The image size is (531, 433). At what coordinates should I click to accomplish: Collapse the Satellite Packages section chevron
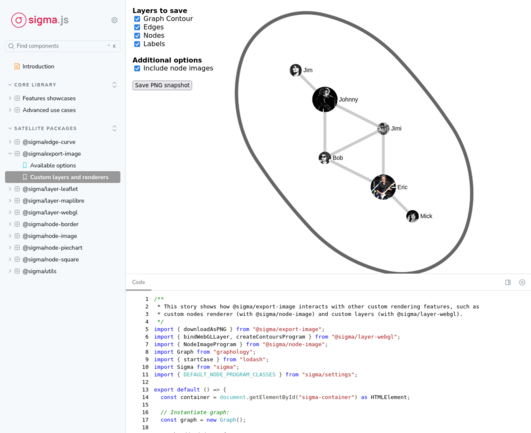click(x=10, y=128)
